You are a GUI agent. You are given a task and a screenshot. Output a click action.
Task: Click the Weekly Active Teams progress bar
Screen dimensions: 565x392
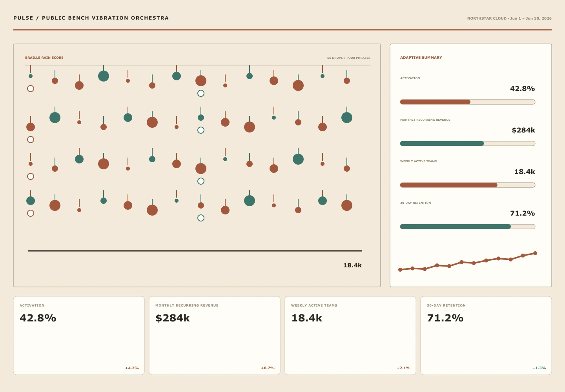pyautogui.click(x=468, y=185)
